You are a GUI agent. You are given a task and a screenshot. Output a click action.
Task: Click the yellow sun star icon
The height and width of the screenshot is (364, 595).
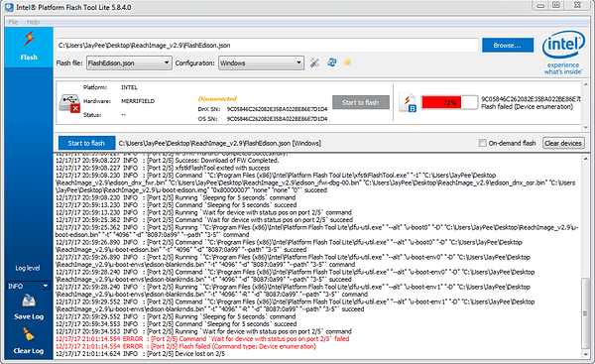(x=348, y=62)
